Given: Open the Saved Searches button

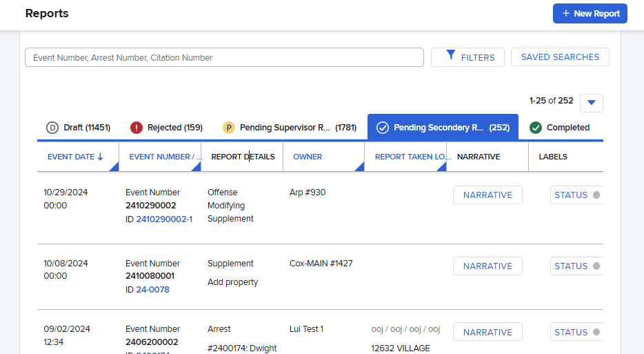Looking at the screenshot, I should click(560, 57).
